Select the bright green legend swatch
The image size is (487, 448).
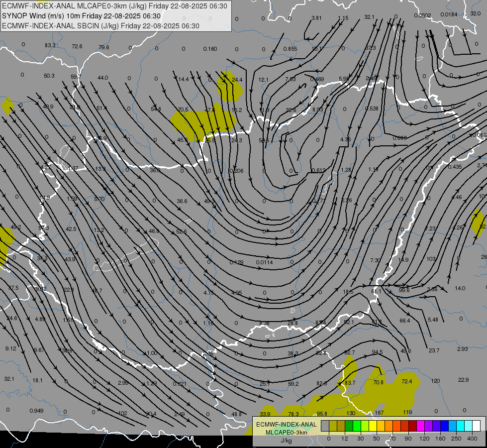pyautogui.click(x=357, y=426)
